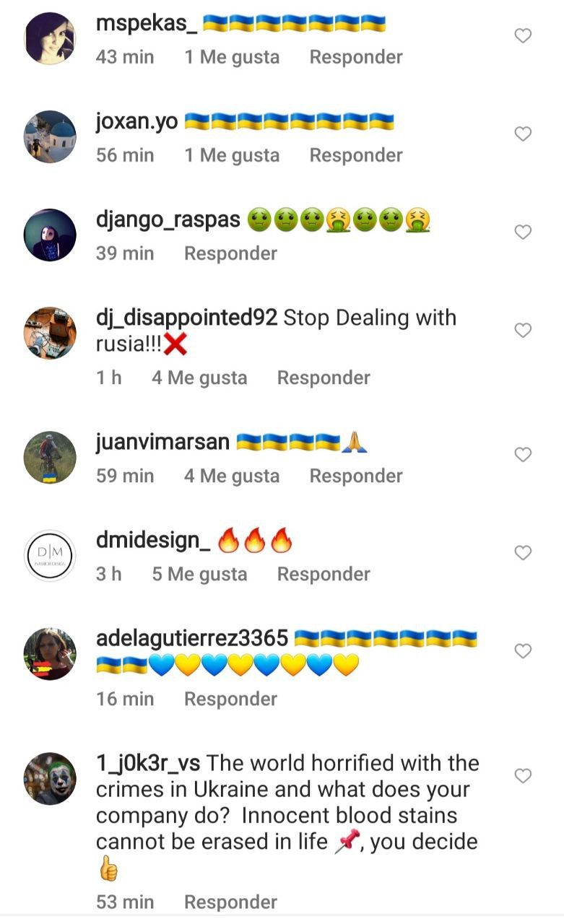Viewport: 564px width, 924px height.
Task: Tap the heart next to joxan.yo's comment
Action: pos(523,134)
